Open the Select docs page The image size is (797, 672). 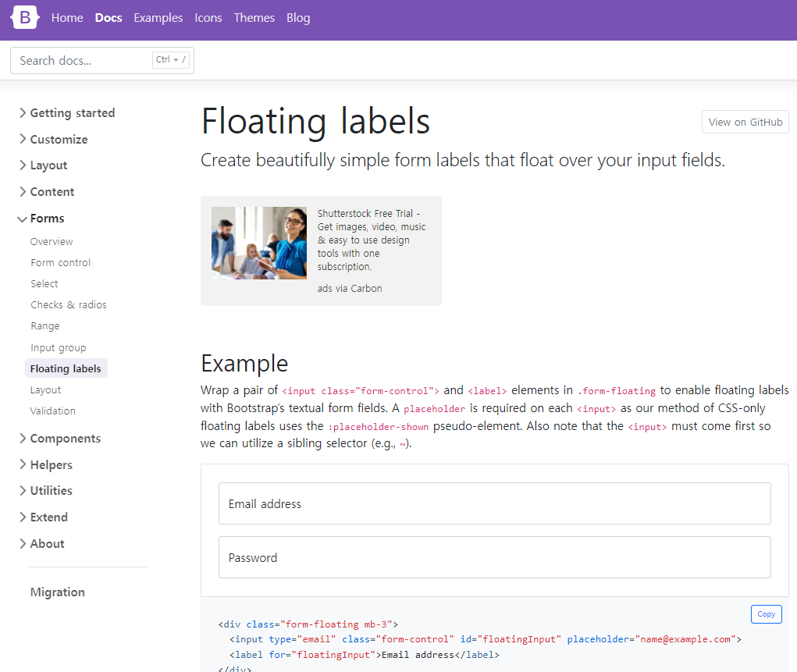[x=44, y=283]
